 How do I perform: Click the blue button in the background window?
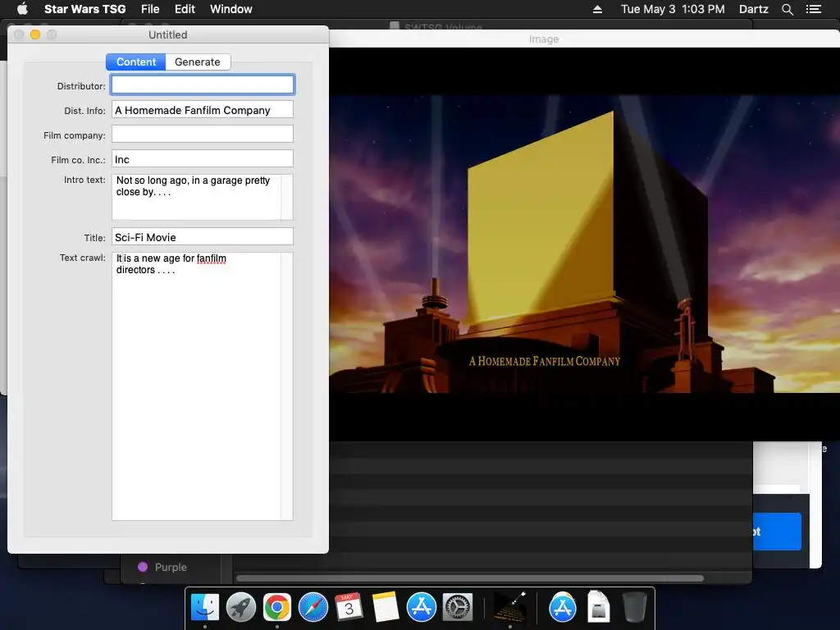(778, 532)
